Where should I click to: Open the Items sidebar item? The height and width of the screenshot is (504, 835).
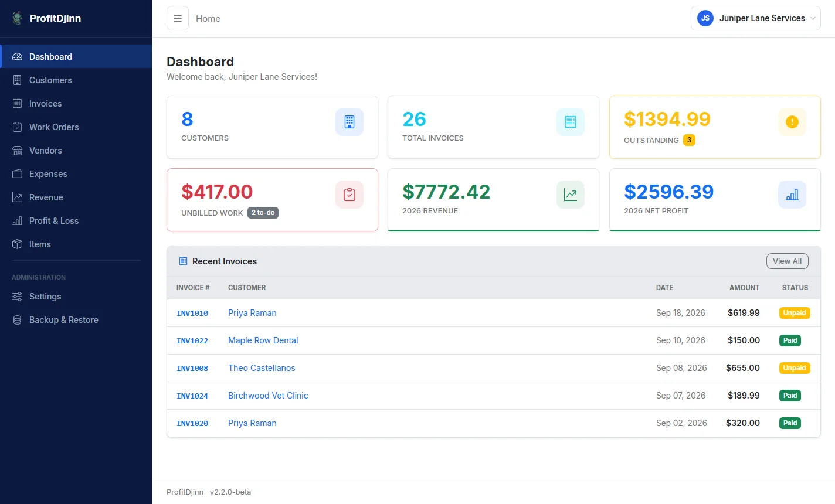pyautogui.click(x=76, y=244)
